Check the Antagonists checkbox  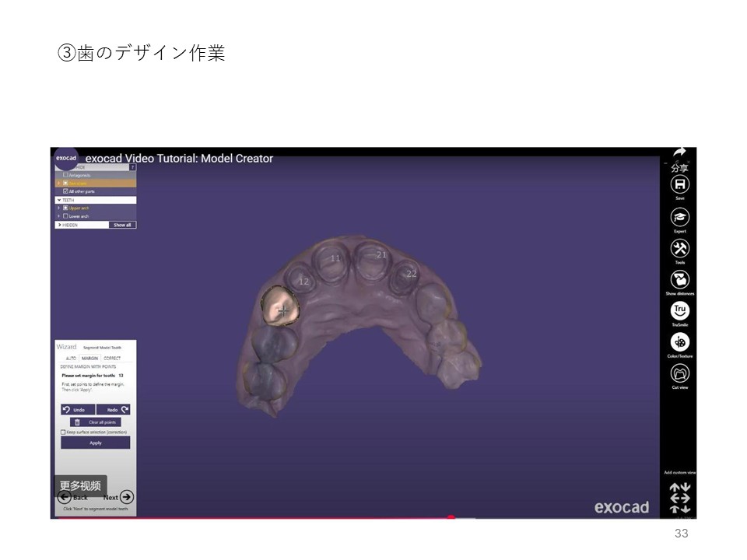(65, 175)
